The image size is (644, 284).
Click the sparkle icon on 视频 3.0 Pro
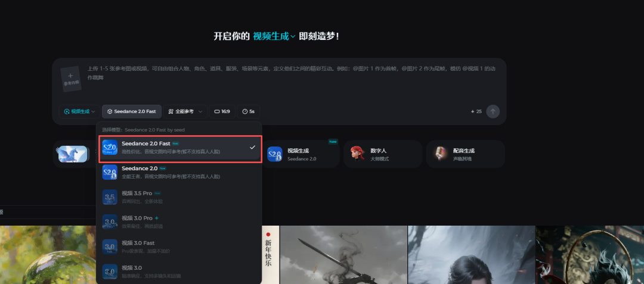(156, 218)
